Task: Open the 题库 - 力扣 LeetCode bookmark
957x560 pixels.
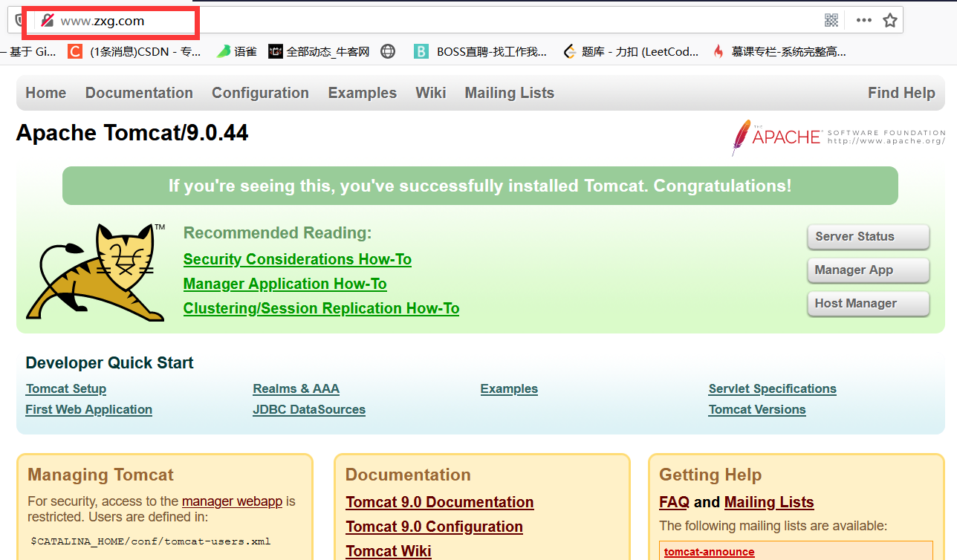Action: [x=631, y=51]
